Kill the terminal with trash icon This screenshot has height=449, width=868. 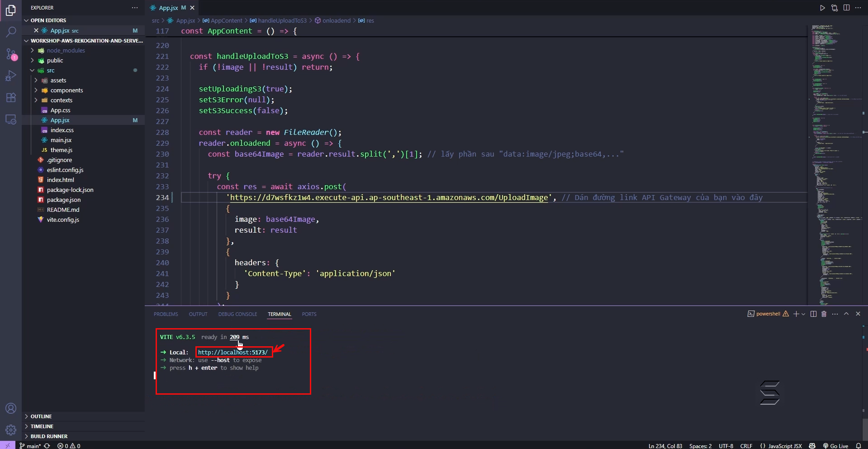coord(824,314)
